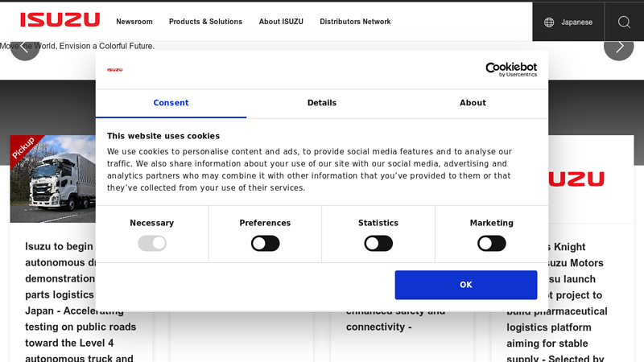Open the About ISUZU menu
Viewport: 644px width, 362px height.
pyautogui.click(x=281, y=22)
